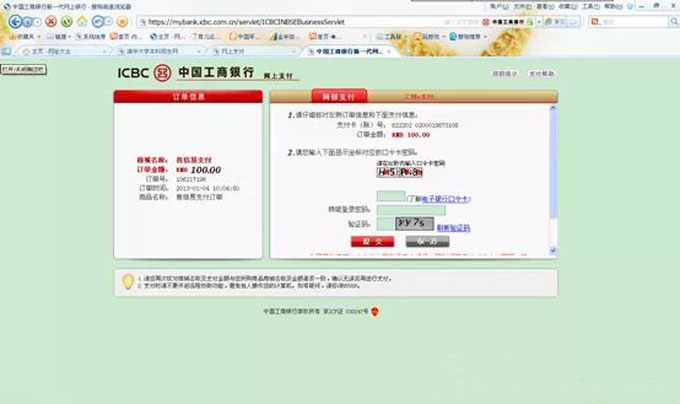Image resolution: width=680 pixels, height=404 pixels.
Task: Click the lightbulb tips icon
Action: tap(128, 282)
